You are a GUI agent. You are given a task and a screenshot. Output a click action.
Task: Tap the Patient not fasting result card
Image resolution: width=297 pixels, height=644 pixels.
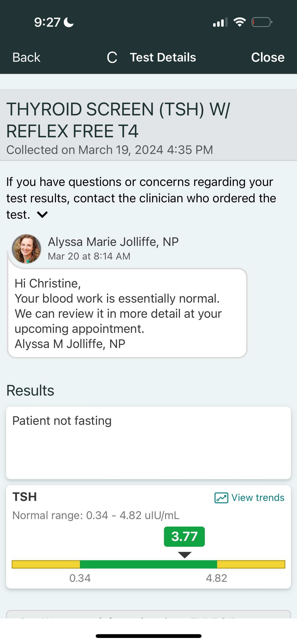click(148, 443)
